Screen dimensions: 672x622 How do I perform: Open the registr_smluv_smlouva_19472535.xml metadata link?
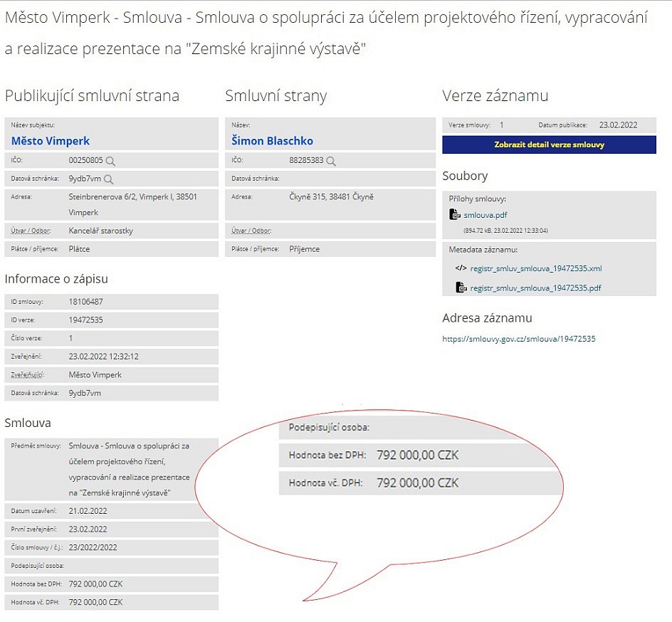pyautogui.click(x=535, y=269)
